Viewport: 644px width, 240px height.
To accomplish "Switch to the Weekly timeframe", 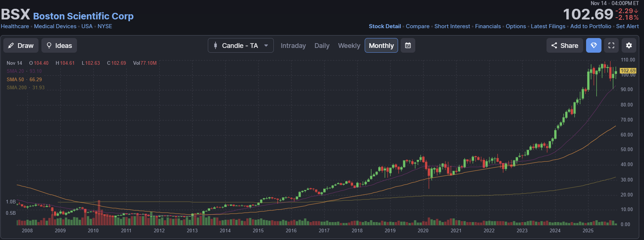I will pos(349,45).
